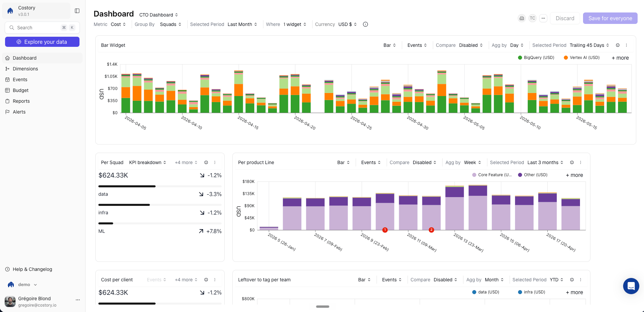Open the Metric Cost dropdown
Screen dimensions: 644x312
click(x=118, y=24)
